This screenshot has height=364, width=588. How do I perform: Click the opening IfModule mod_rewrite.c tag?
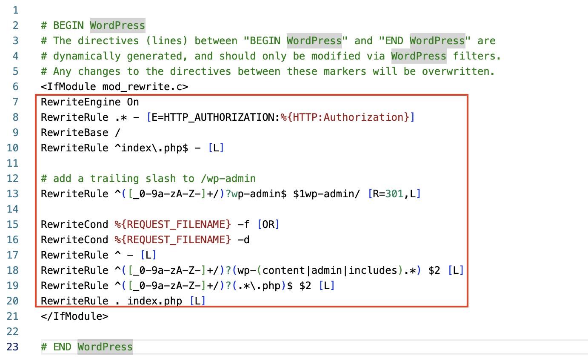tap(114, 87)
